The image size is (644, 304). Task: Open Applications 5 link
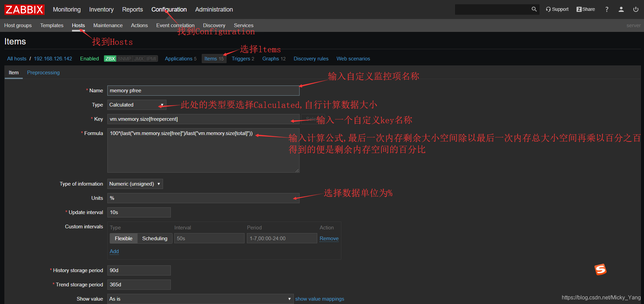[181, 59]
